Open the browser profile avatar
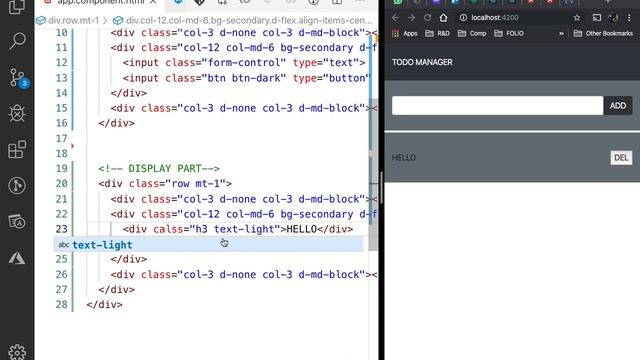640x360 pixels. pos(613,18)
